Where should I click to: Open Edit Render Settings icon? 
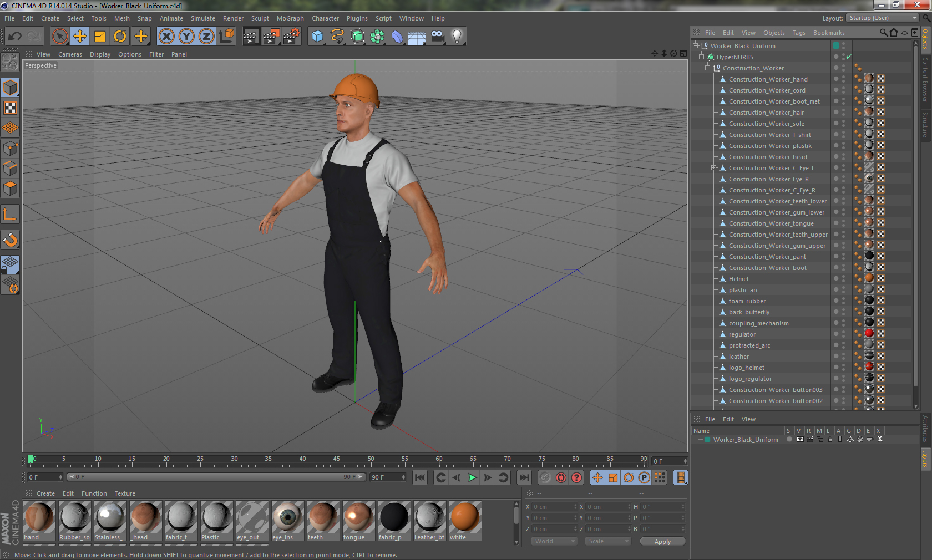point(292,37)
